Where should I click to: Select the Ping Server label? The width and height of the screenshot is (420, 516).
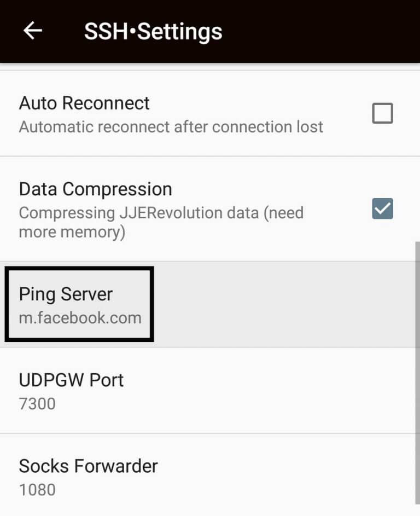tap(66, 294)
